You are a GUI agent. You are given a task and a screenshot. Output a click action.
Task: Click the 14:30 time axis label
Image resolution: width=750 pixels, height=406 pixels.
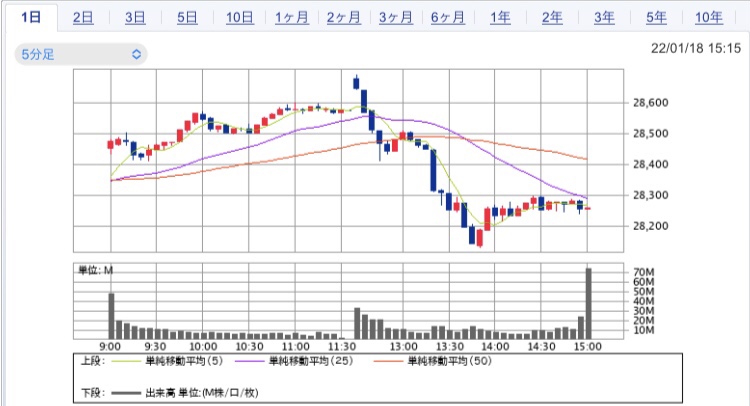click(x=541, y=347)
